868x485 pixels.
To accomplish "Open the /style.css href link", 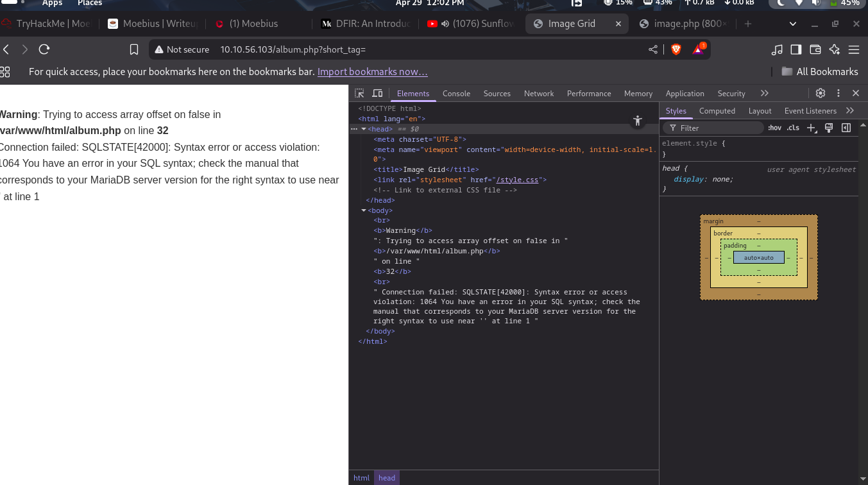I will [518, 180].
